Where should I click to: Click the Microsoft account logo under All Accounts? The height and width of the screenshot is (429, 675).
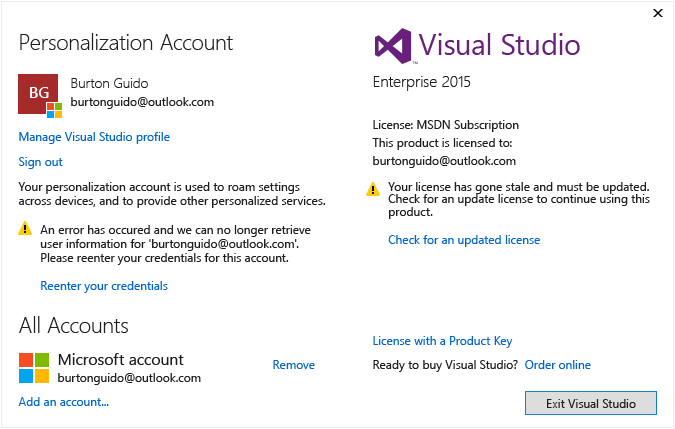[x=34, y=368]
